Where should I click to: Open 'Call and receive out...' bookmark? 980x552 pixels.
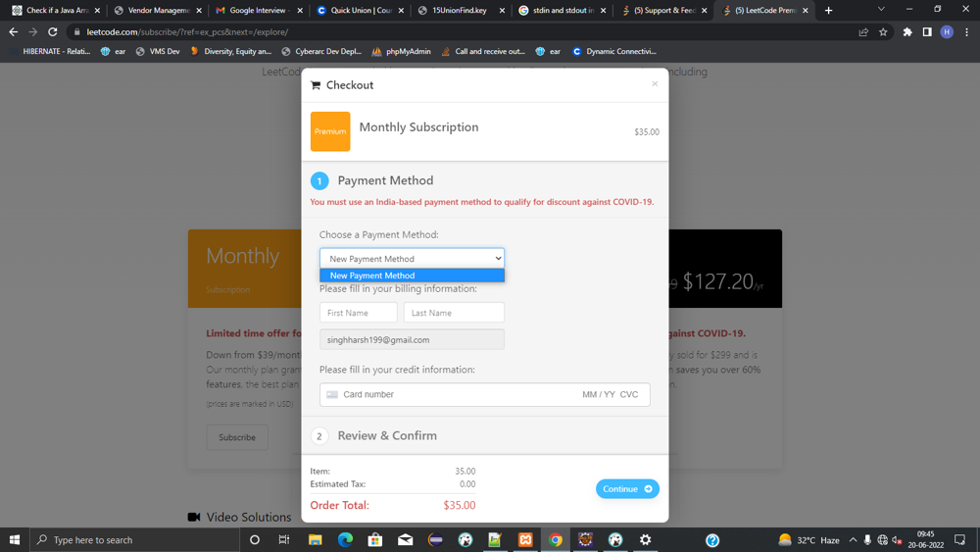click(483, 51)
